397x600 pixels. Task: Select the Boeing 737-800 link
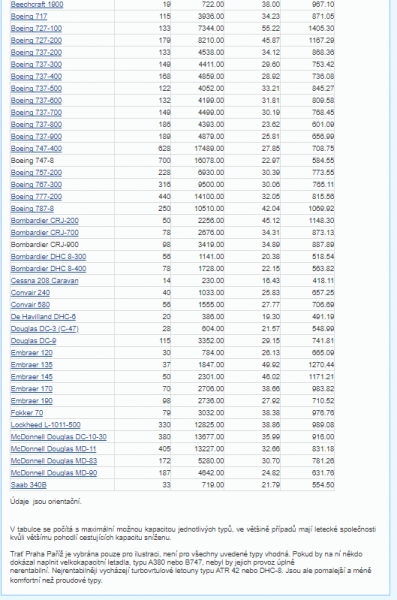[36, 124]
